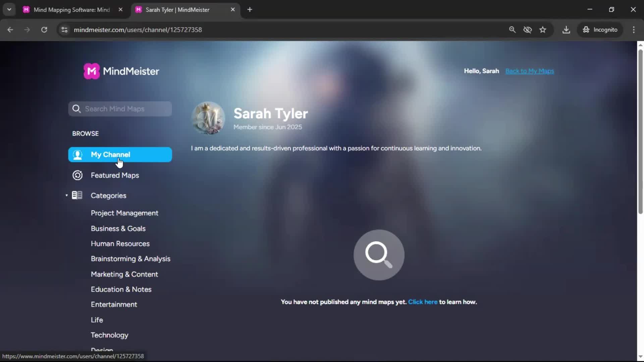
Task: Click the zoom magnifier icon in address bar
Action: click(x=512, y=30)
